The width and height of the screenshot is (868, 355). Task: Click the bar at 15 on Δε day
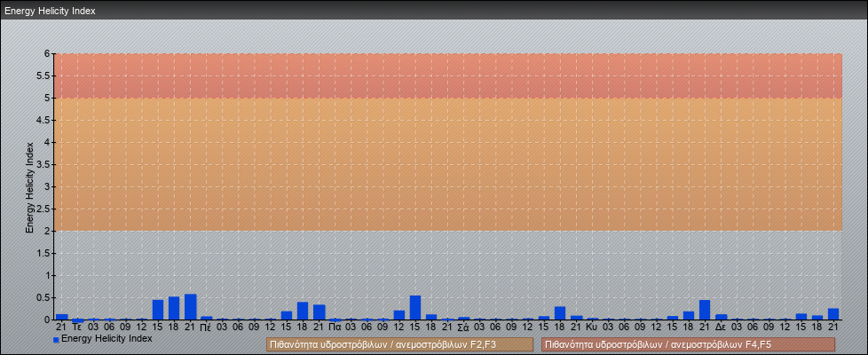(x=801, y=317)
